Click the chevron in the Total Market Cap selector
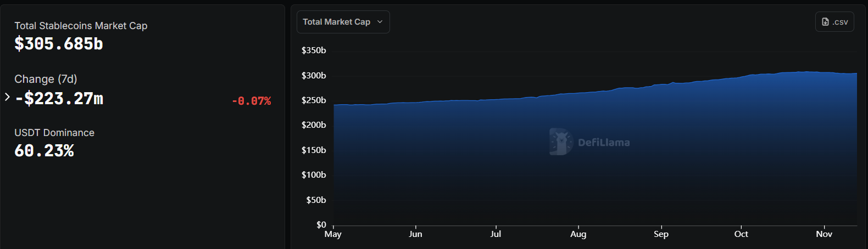The image size is (868, 249). tap(380, 22)
